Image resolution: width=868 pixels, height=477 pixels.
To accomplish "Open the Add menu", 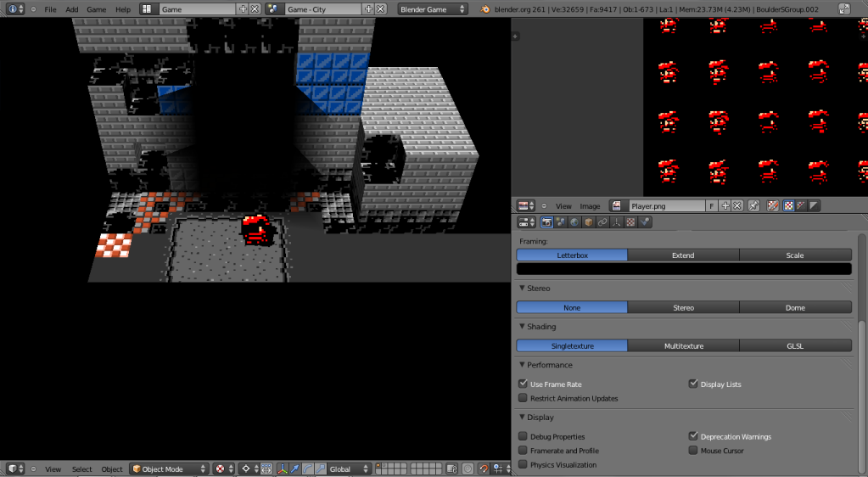I will (x=72, y=9).
